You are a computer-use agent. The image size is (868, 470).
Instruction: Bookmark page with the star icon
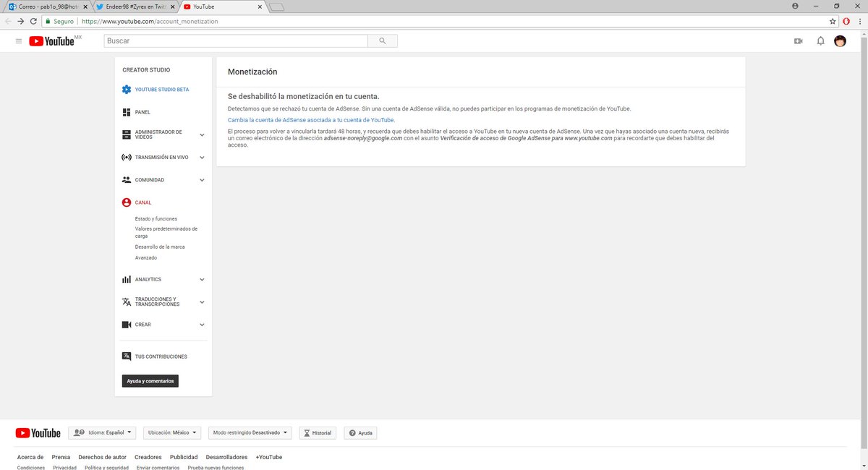click(833, 21)
